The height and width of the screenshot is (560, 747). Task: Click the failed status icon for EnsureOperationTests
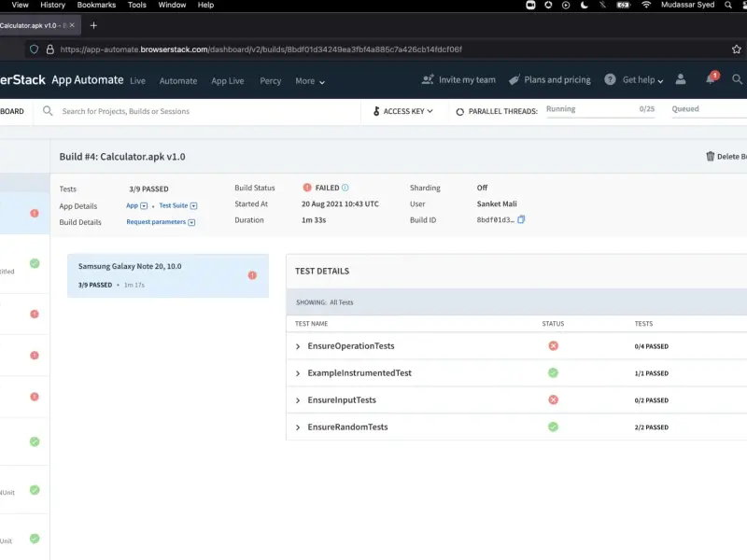[553, 345]
